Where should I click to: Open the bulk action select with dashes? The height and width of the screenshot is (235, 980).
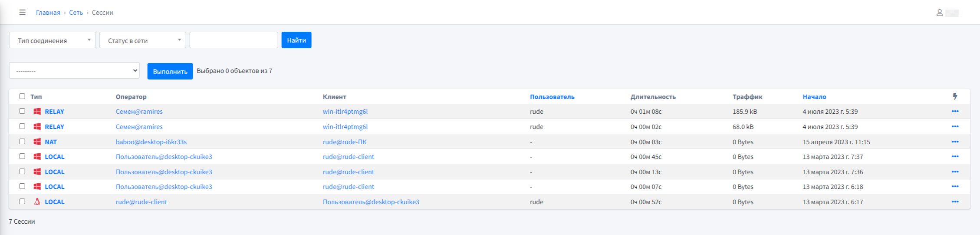[x=74, y=70]
